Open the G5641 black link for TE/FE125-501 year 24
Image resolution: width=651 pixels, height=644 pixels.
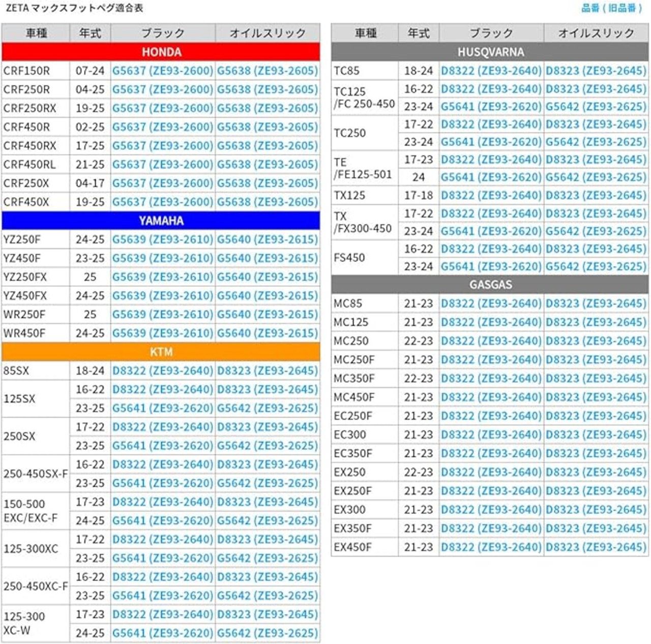pyautogui.click(x=491, y=177)
